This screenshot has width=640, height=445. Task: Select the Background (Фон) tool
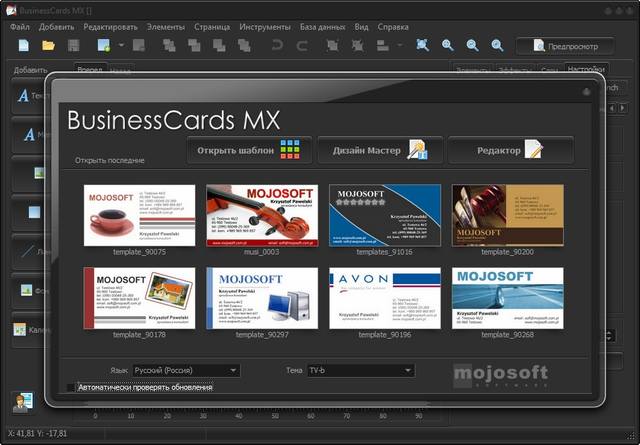coord(29,291)
